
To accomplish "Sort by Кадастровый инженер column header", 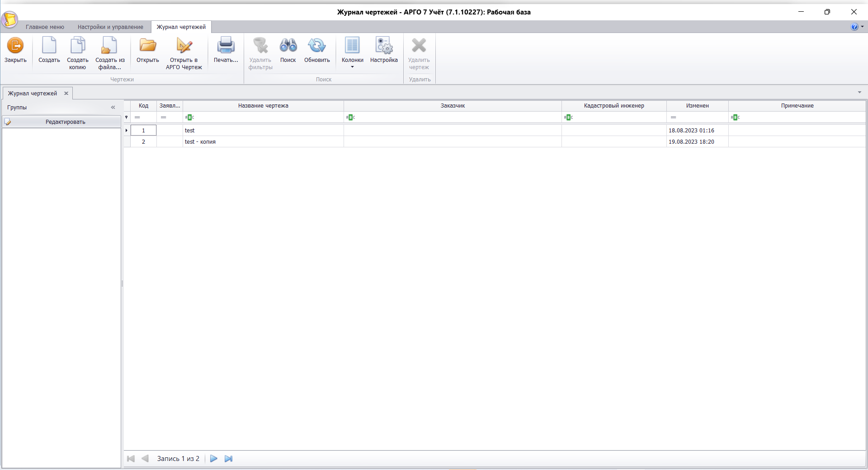I will [614, 106].
